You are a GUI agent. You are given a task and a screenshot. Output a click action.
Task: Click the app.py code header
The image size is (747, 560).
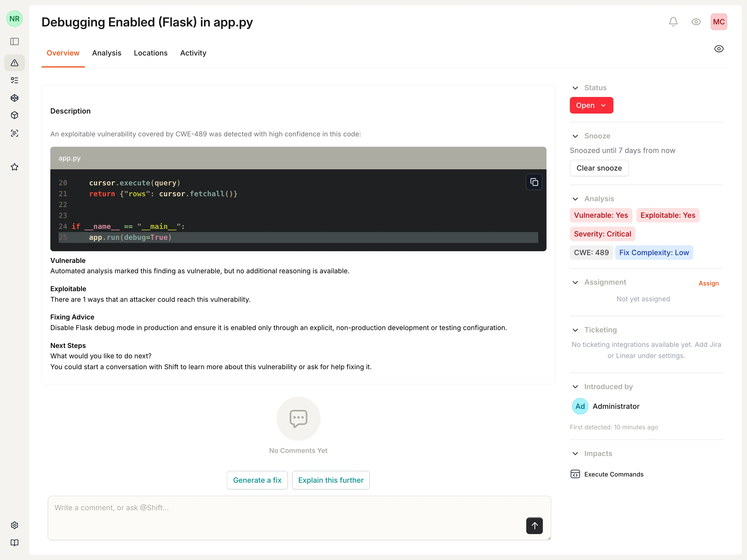(x=298, y=158)
